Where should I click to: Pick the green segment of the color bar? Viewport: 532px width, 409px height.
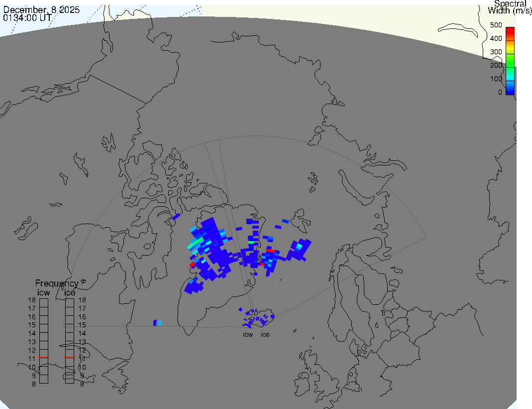coord(510,61)
